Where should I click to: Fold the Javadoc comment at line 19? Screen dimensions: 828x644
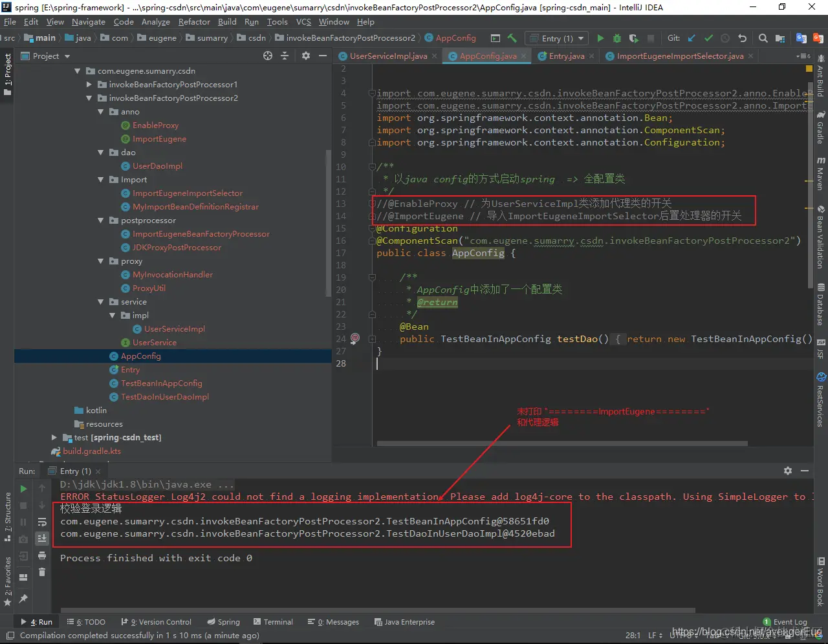372,277
